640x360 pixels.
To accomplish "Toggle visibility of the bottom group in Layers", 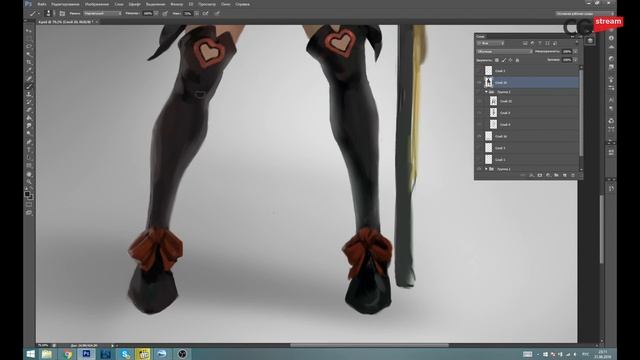I will coord(479,169).
